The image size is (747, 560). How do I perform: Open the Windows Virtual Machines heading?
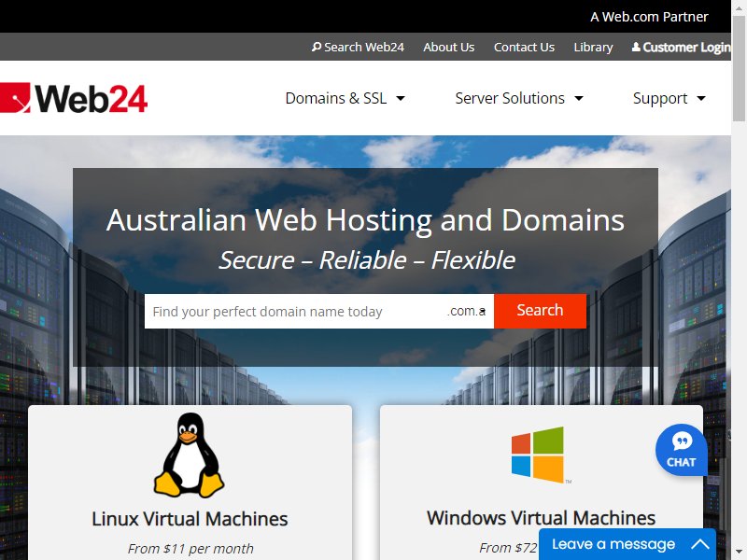541,518
